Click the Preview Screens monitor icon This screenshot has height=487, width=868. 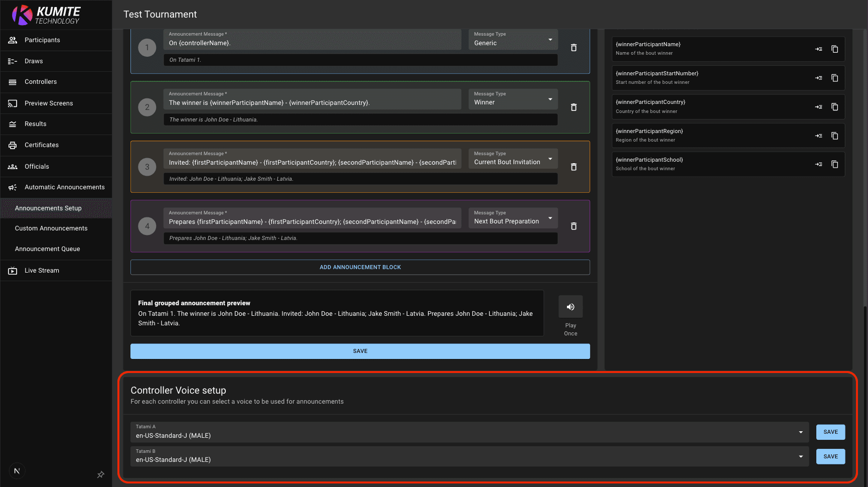(13, 103)
